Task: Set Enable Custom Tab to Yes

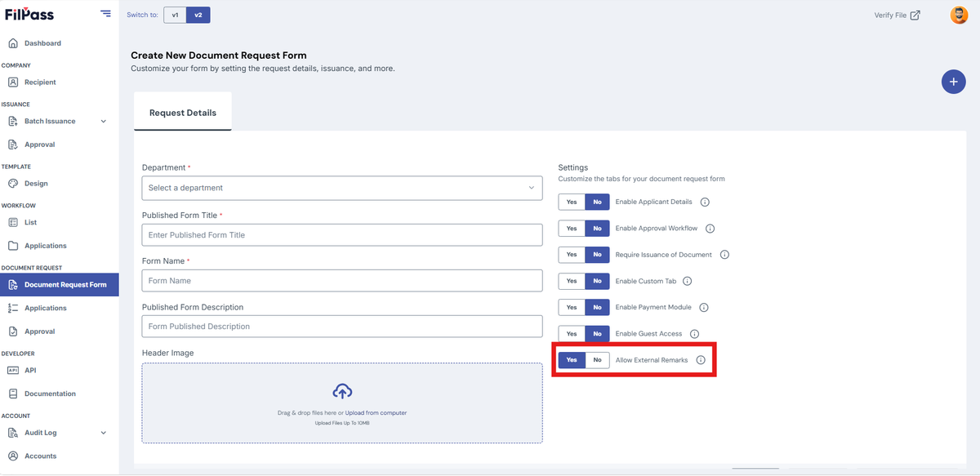Action: pyautogui.click(x=572, y=281)
